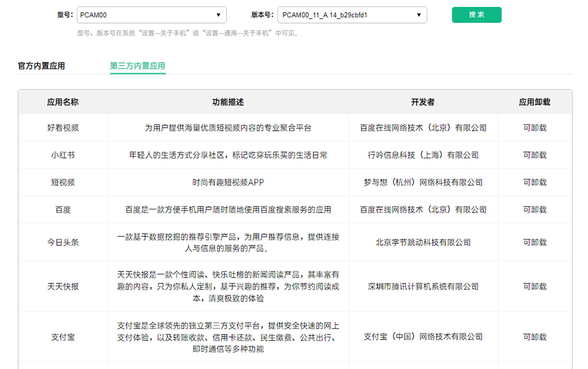Click 可卸载 in the 今日头条 row
This screenshot has width=588, height=369.
[535, 242]
